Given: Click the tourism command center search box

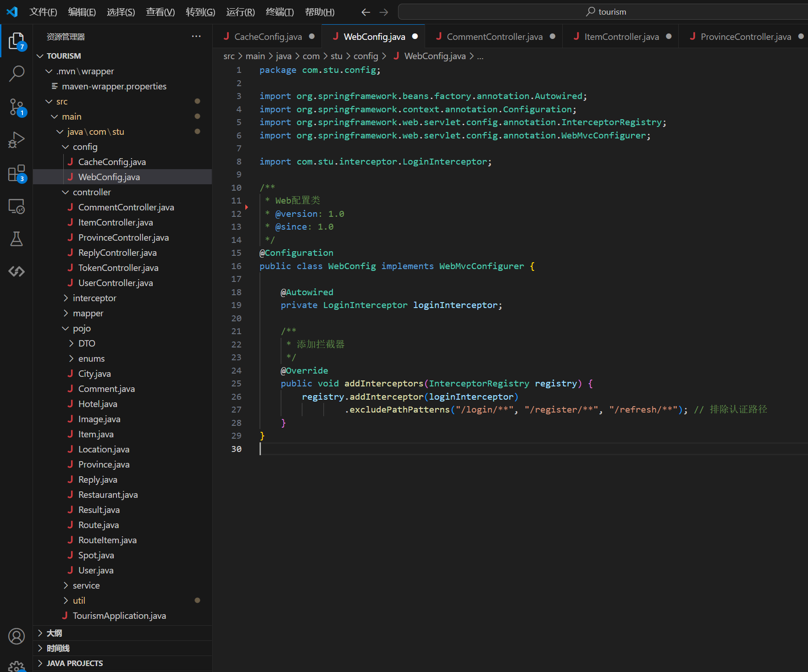Looking at the screenshot, I should (x=605, y=12).
